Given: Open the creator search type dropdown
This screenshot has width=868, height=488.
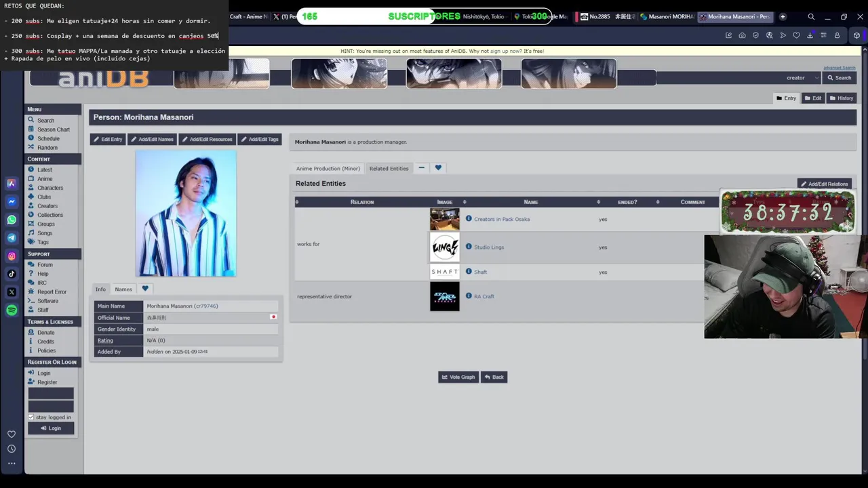Looking at the screenshot, I should click(802, 78).
